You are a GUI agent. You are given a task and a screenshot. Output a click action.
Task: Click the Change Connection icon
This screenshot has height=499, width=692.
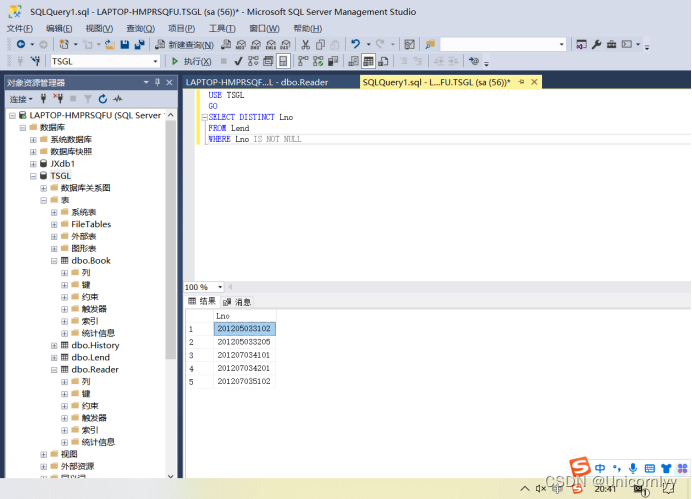pos(35,61)
